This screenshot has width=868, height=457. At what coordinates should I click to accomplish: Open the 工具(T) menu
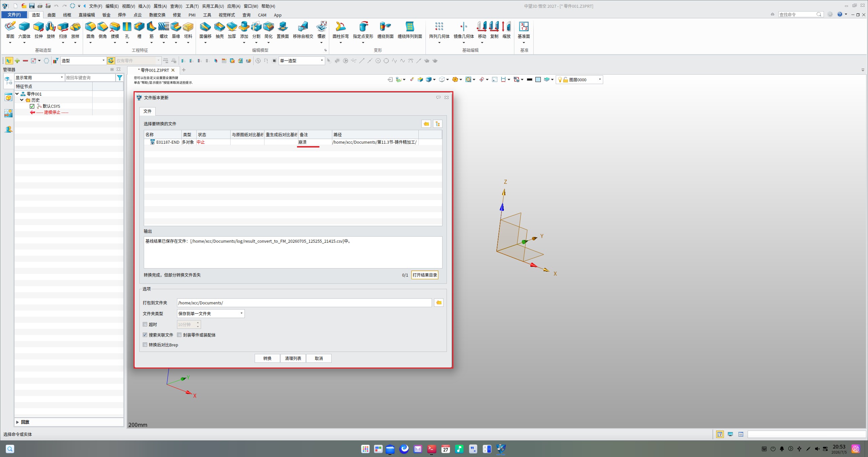tap(192, 6)
